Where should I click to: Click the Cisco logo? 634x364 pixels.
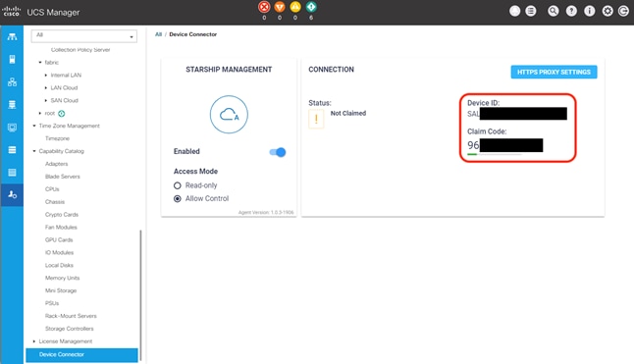(12, 11)
